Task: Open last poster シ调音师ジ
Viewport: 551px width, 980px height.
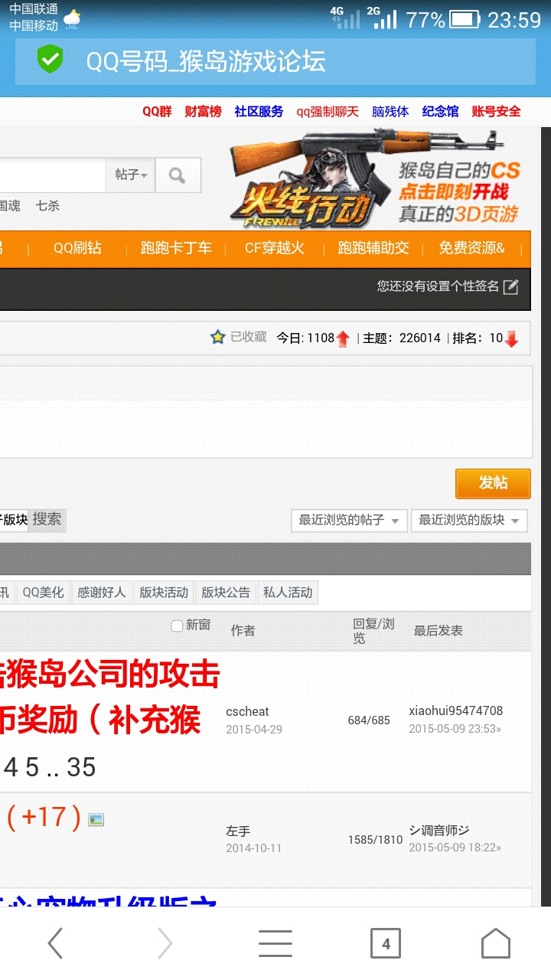Action: coord(439,831)
